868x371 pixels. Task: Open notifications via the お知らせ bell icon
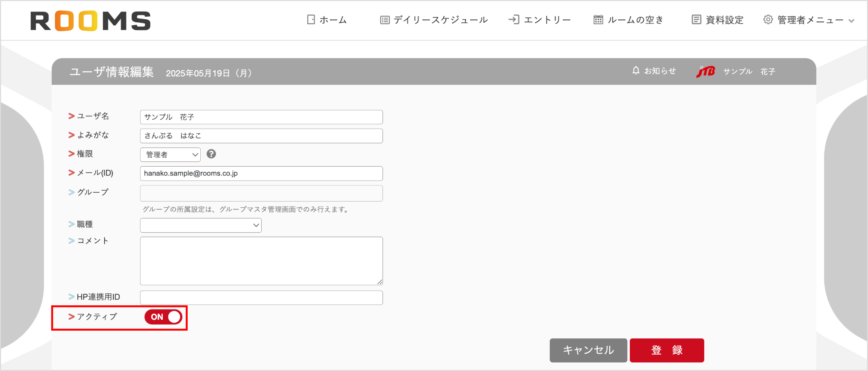636,71
